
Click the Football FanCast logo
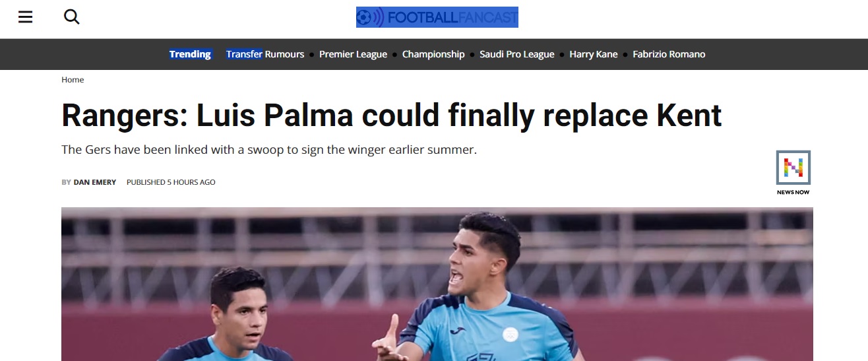(x=437, y=17)
